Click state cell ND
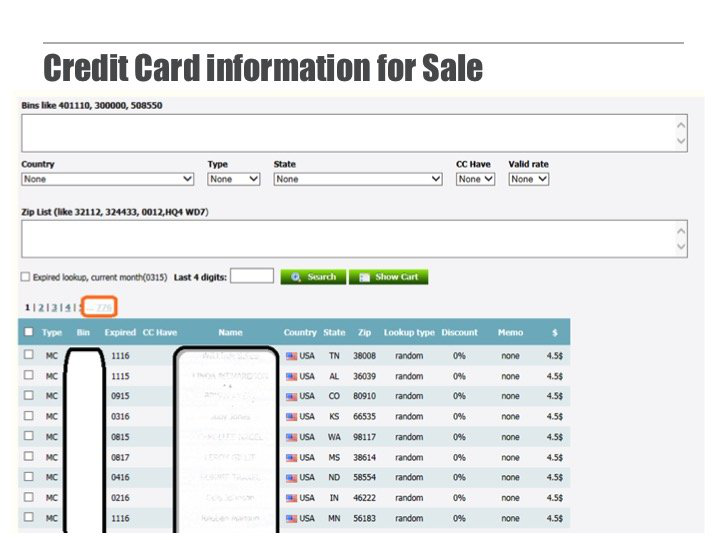Image resolution: width=720 pixels, height=540 pixels. pyautogui.click(x=334, y=478)
